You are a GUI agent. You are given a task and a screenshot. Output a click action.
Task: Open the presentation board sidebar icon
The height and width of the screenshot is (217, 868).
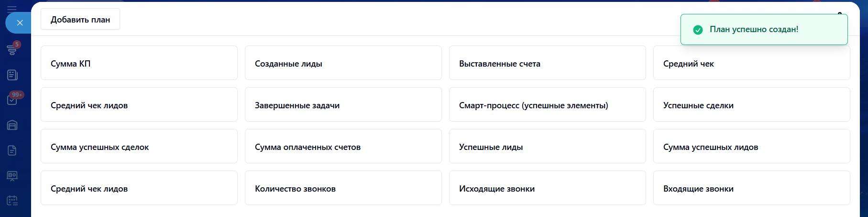click(12, 176)
